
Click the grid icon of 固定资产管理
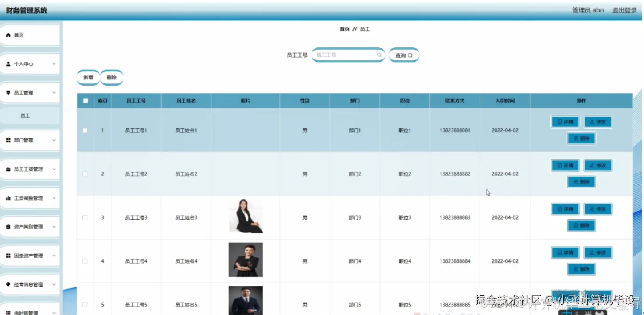[x=8, y=256]
